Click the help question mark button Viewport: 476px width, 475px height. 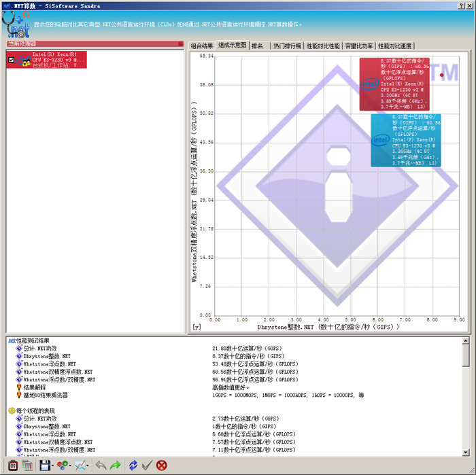click(x=461, y=5)
